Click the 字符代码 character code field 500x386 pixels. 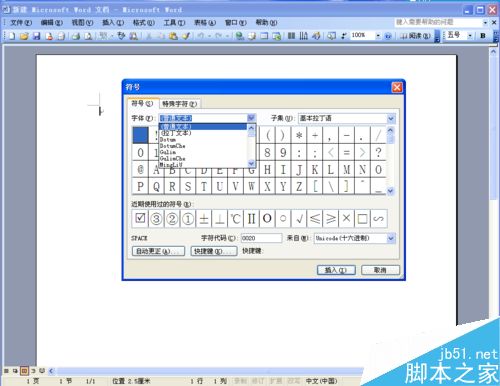(261, 238)
